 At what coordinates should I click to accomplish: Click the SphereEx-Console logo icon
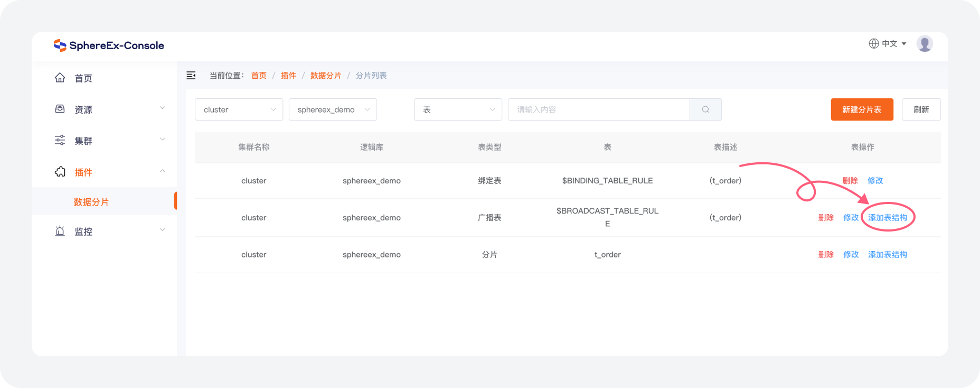[x=60, y=45]
